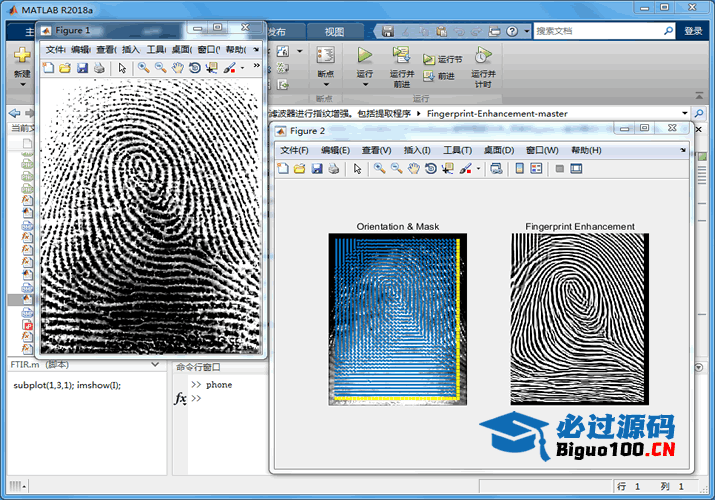This screenshot has height=500, width=715.
Task: Open 窗口(W) menu in Figure 2
Action: tap(542, 150)
